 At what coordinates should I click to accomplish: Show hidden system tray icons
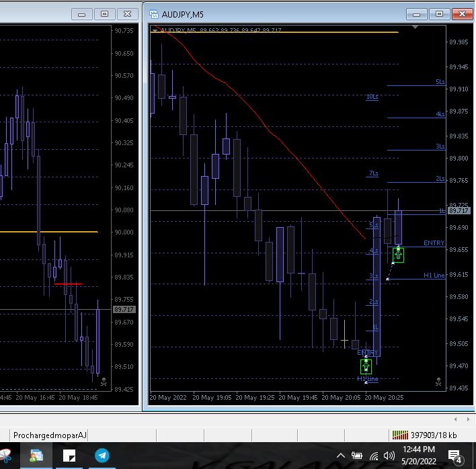coord(341,456)
